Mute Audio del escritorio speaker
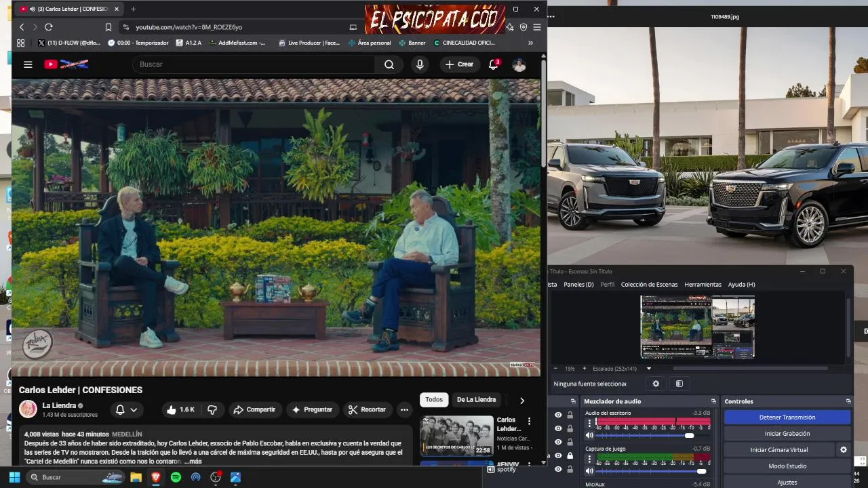This screenshot has width=868, height=488. (589, 435)
